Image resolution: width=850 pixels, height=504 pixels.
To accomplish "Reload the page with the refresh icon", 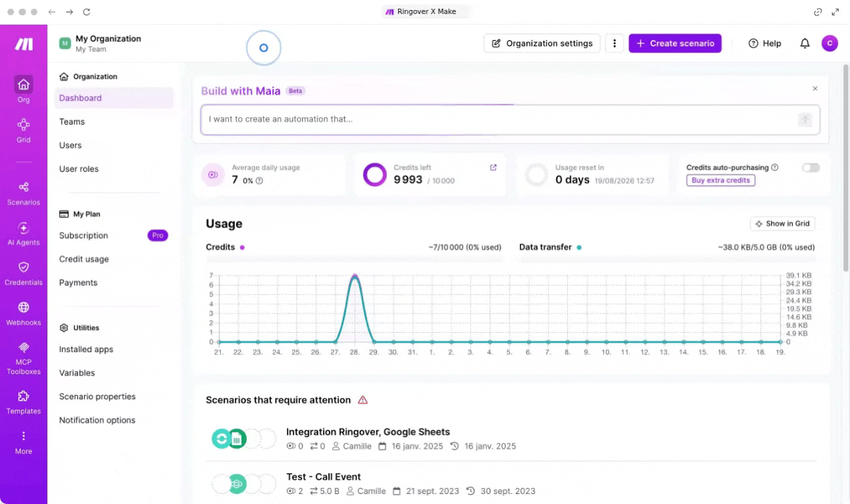I will click(87, 12).
